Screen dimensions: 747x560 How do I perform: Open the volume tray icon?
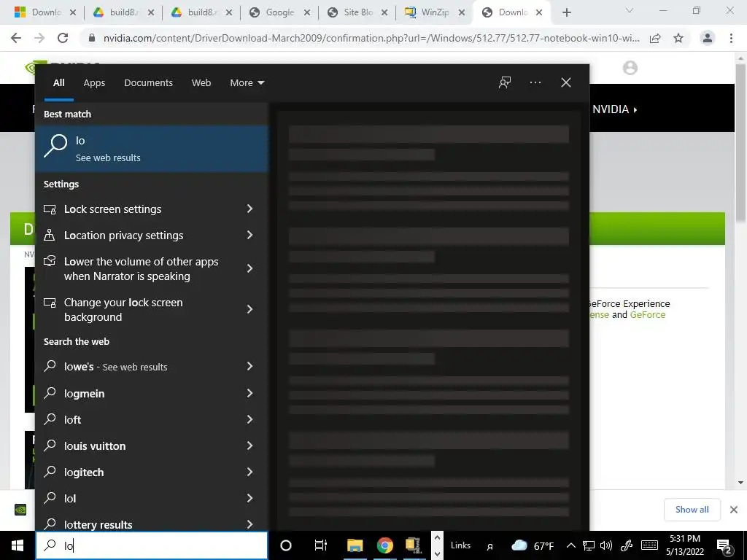pyautogui.click(x=606, y=545)
